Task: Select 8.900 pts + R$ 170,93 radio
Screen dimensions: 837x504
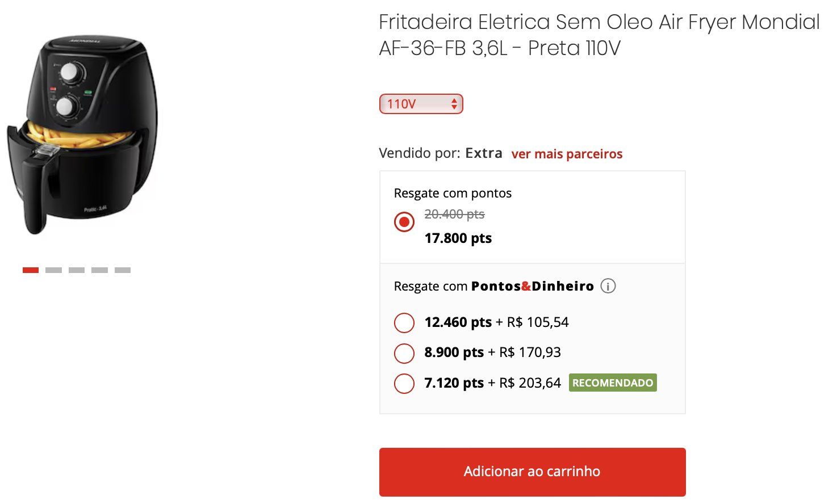Action: [404, 353]
